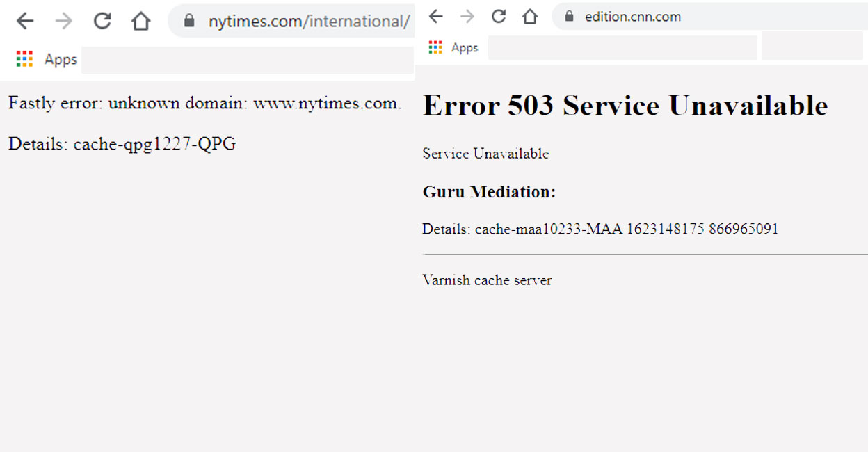Navigate back in the left browser
Image resolution: width=868 pixels, height=452 pixels.
(x=25, y=20)
